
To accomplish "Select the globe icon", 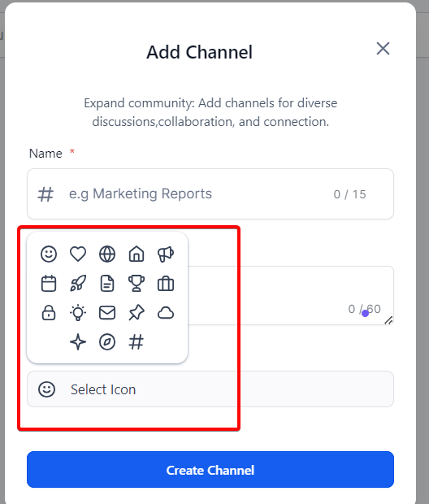I will point(107,254).
